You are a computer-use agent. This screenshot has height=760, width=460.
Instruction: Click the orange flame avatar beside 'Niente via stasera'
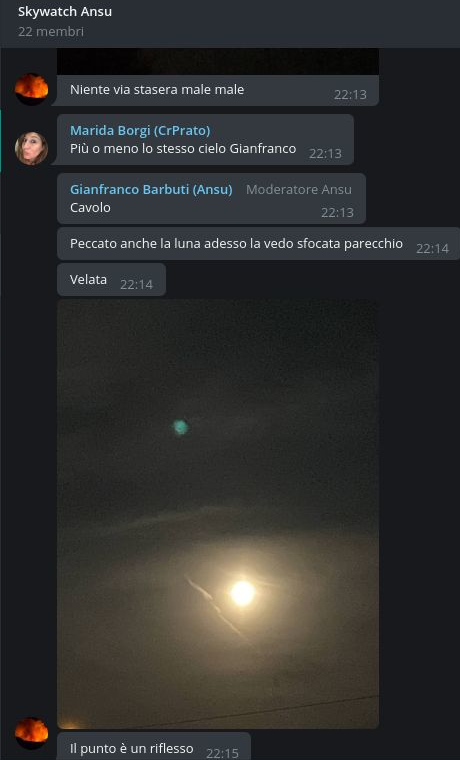point(32,89)
